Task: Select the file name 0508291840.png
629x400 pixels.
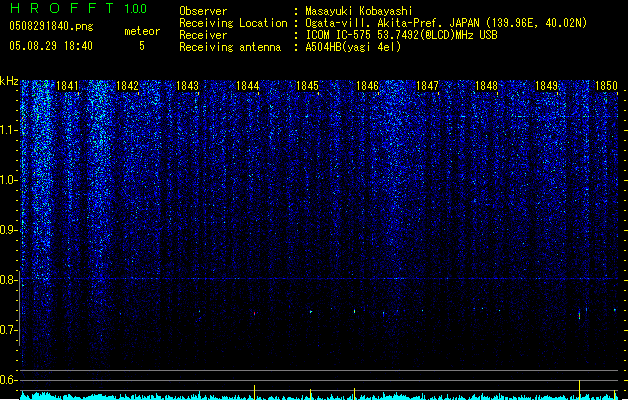Action: [51, 27]
